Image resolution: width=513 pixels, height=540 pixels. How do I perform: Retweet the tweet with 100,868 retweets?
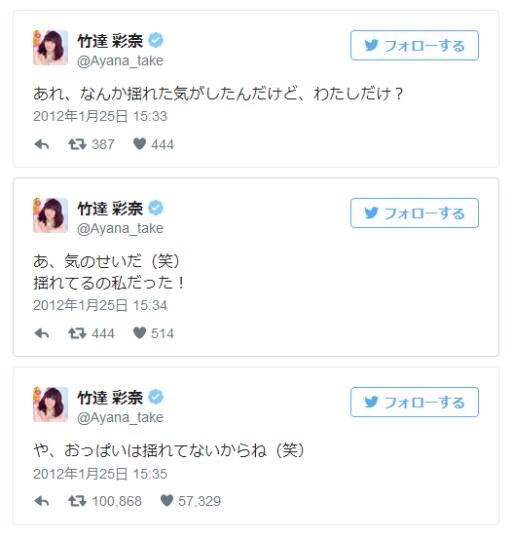click(77, 501)
